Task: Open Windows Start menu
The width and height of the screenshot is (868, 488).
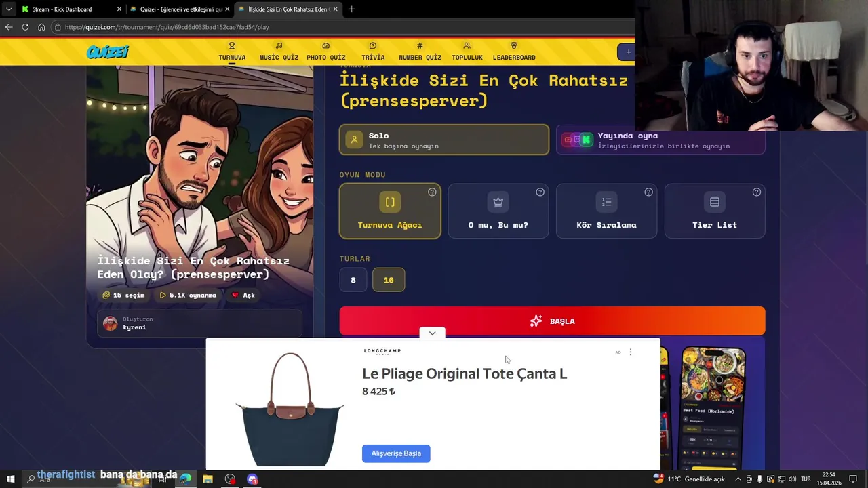Action: click(x=11, y=479)
